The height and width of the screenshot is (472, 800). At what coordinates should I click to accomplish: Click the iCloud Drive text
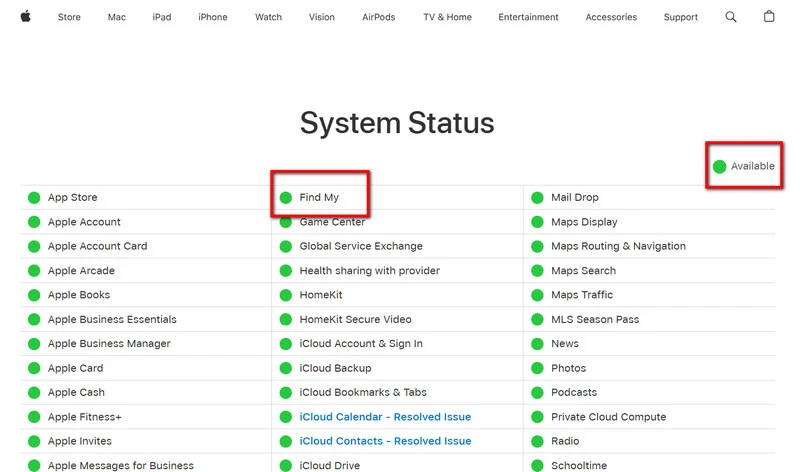tap(330, 465)
